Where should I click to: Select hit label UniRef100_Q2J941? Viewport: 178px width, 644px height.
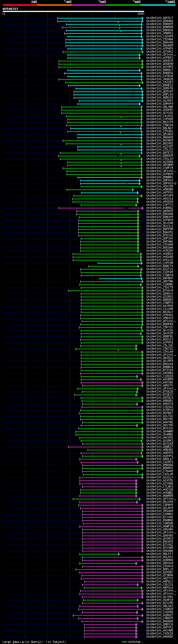click(160, 597)
